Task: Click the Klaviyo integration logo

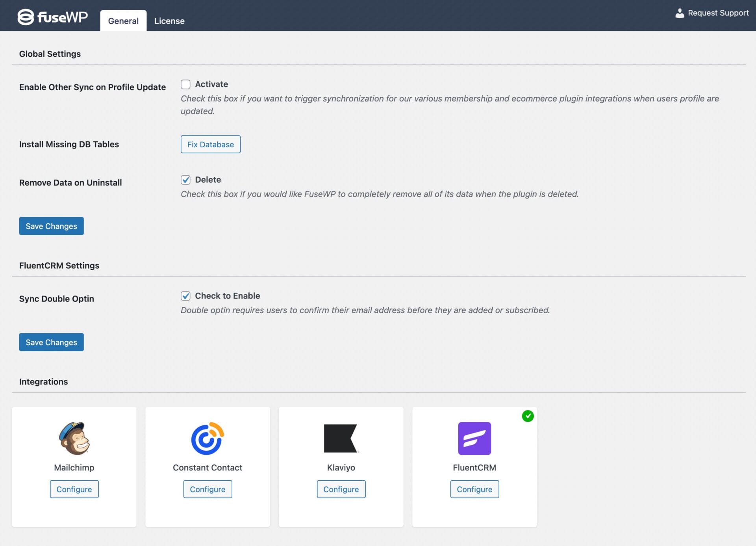Action: pos(341,438)
